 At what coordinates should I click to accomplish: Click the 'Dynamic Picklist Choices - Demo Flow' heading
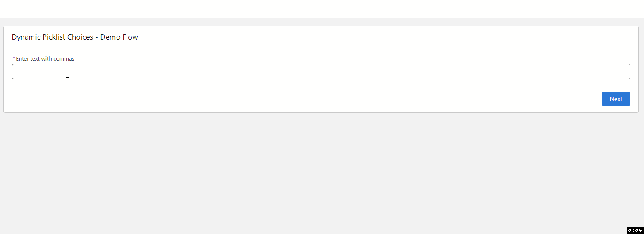(x=75, y=37)
